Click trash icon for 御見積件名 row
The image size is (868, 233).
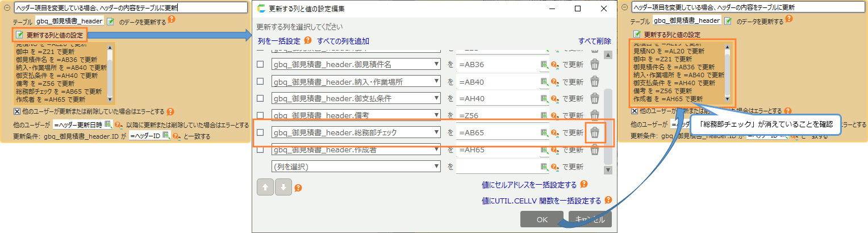coord(595,65)
